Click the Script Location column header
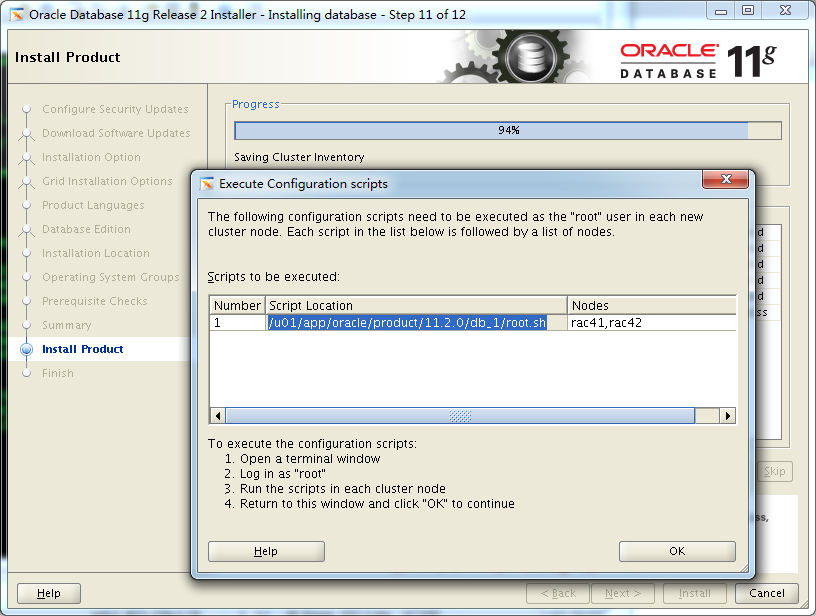Image resolution: width=816 pixels, height=616 pixels. (x=416, y=305)
